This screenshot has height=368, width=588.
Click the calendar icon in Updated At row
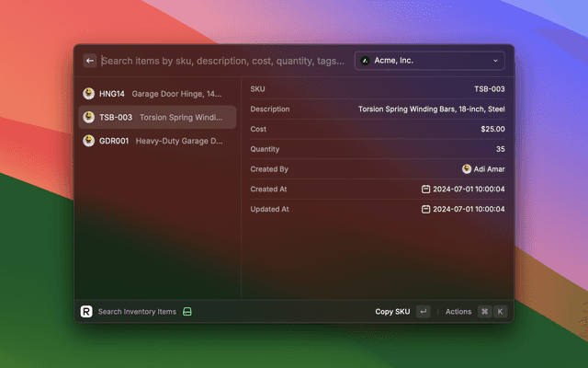click(425, 210)
